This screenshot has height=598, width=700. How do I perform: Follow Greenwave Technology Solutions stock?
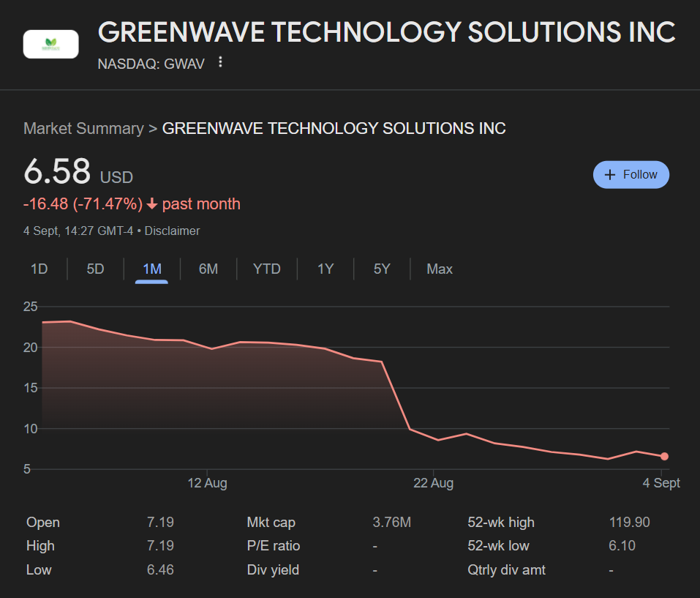(x=631, y=175)
